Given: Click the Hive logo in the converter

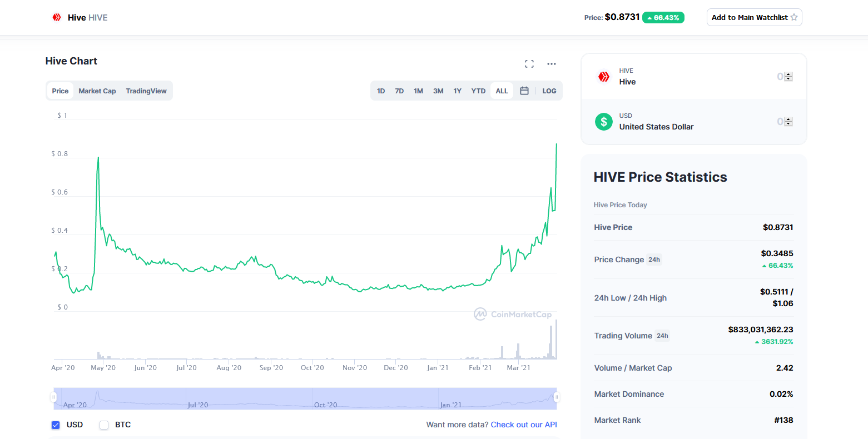Looking at the screenshot, I should pyautogui.click(x=604, y=76).
